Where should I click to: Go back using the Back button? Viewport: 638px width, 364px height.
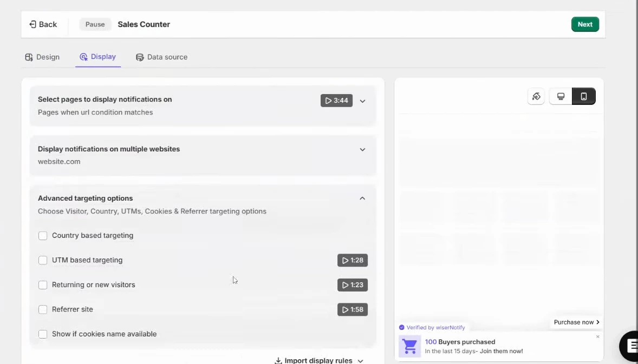point(43,24)
